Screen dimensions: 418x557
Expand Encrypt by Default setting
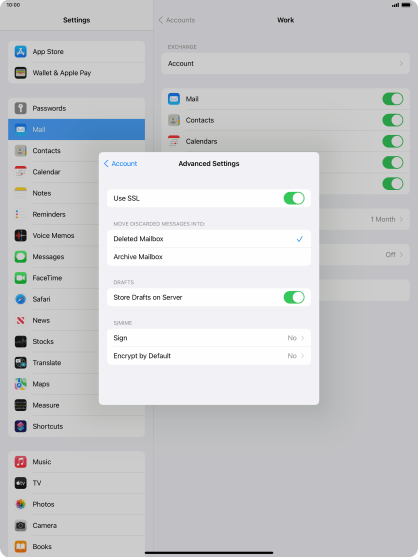tap(209, 356)
